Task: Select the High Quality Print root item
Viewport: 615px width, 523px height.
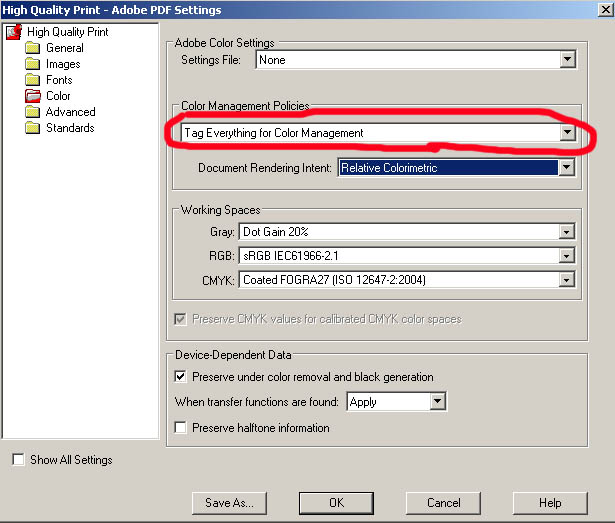Action: (x=67, y=32)
